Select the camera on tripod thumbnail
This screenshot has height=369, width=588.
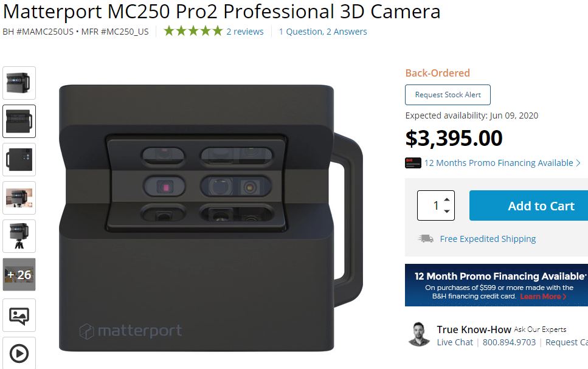tap(19, 236)
